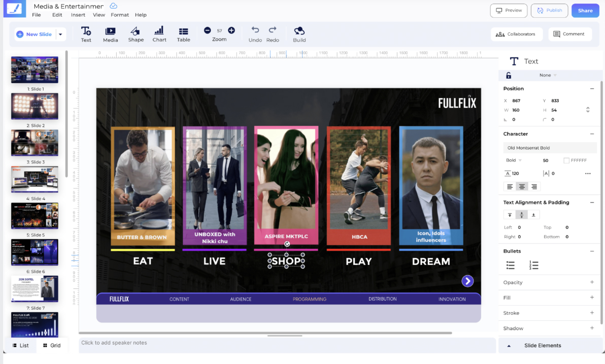Image resolution: width=605 pixels, height=364 pixels.
Task: Insert a Table
Action: point(184,35)
